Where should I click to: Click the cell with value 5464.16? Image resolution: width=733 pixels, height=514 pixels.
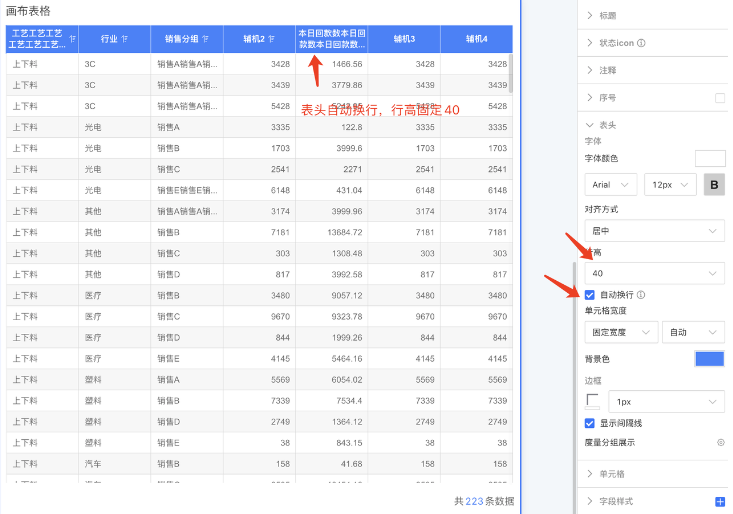(332, 358)
